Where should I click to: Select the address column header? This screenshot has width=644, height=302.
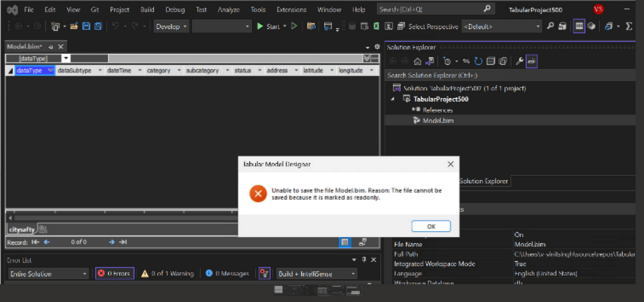277,70
